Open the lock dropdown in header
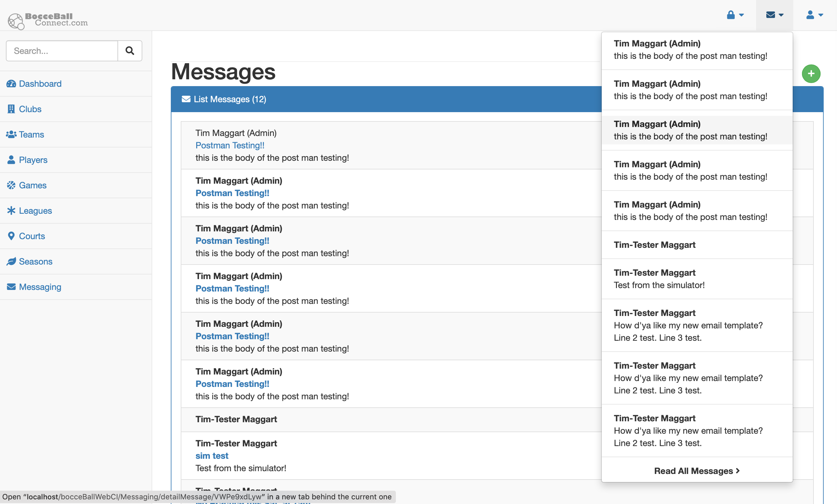The height and width of the screenshot is (504, 837). coord(735,15)
